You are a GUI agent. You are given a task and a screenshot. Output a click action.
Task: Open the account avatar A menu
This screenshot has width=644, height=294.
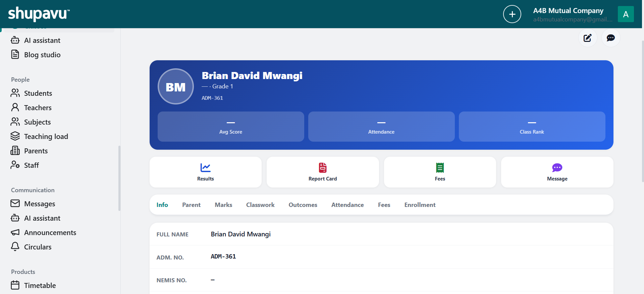click(x=626, y=14)
